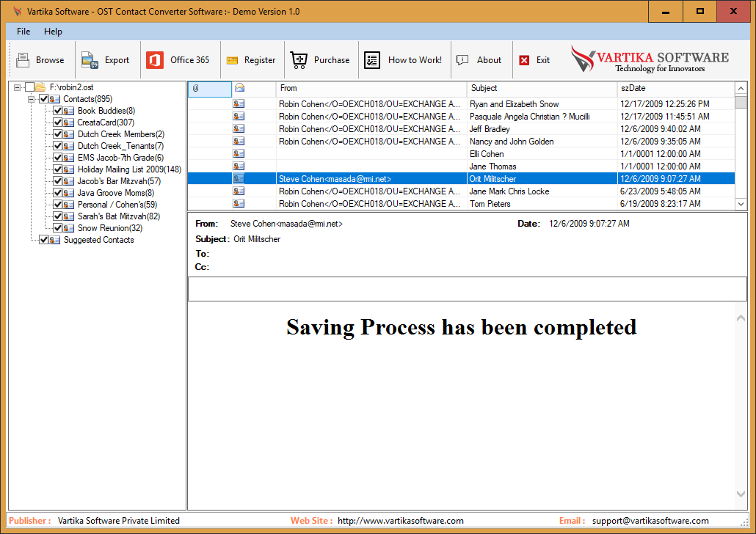Open the File menu
This screenshot has width=756, height=534.
pos(23,32)
